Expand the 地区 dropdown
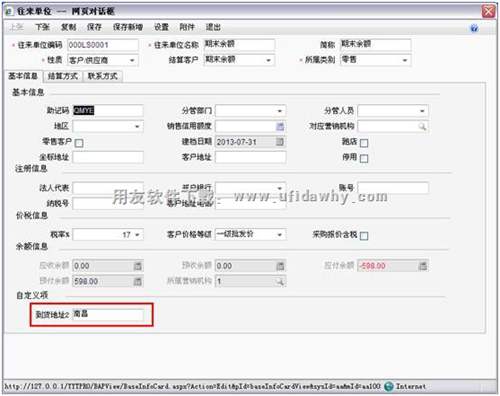Screen dimensions: 500x396 point(137,126)
